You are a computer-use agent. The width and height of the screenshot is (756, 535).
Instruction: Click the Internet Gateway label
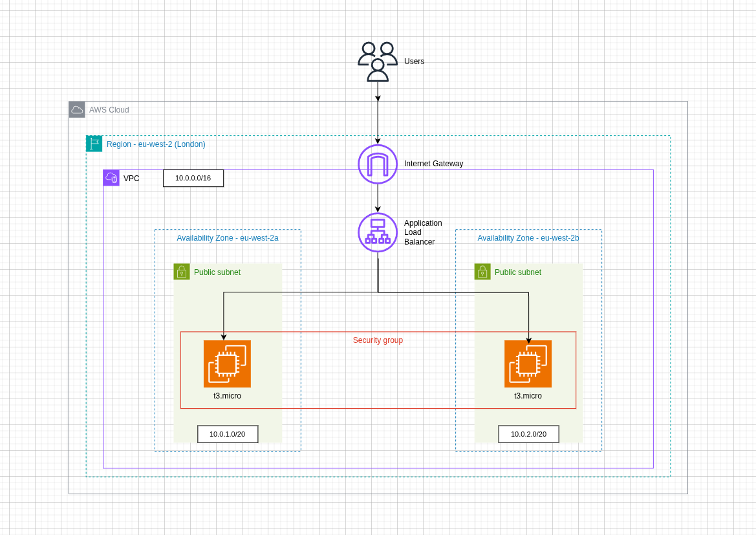(x=433, y=164)
